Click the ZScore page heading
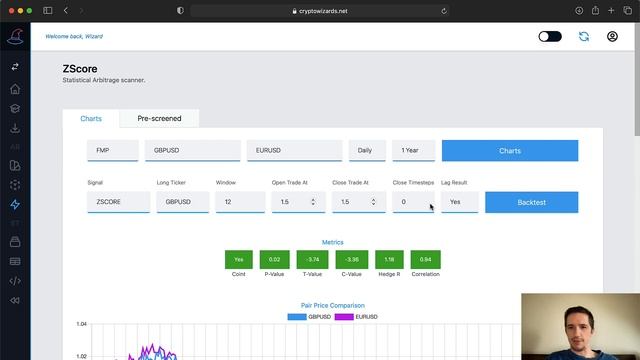Viewport: 640px width, 360px height. coord(80,69)
